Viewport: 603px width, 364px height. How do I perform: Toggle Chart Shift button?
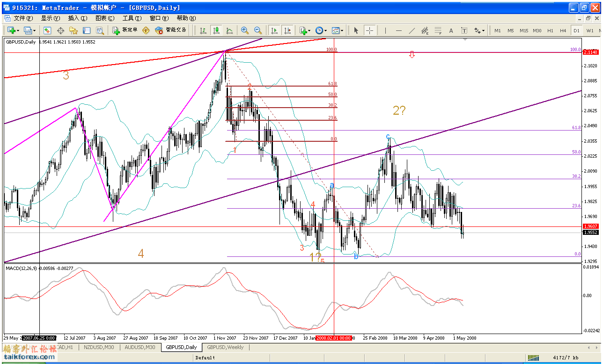(287, 30)
